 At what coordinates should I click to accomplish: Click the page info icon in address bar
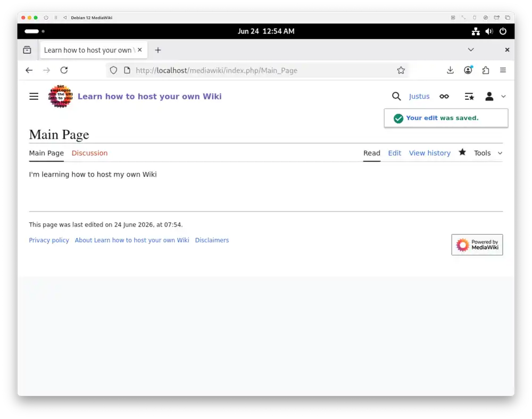coord(127,70)
